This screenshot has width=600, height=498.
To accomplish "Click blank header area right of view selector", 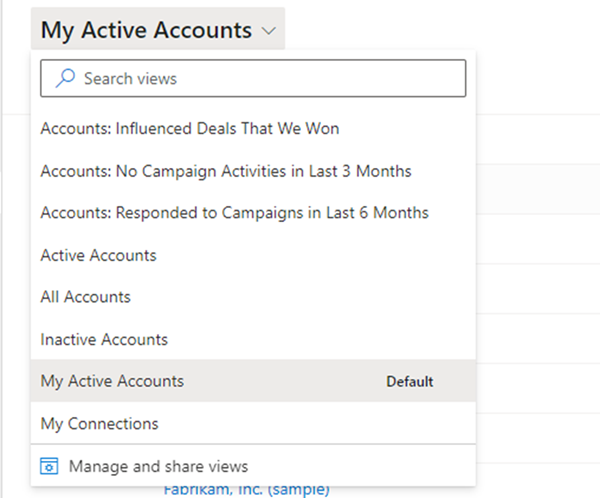I will [x=440, y=30].
